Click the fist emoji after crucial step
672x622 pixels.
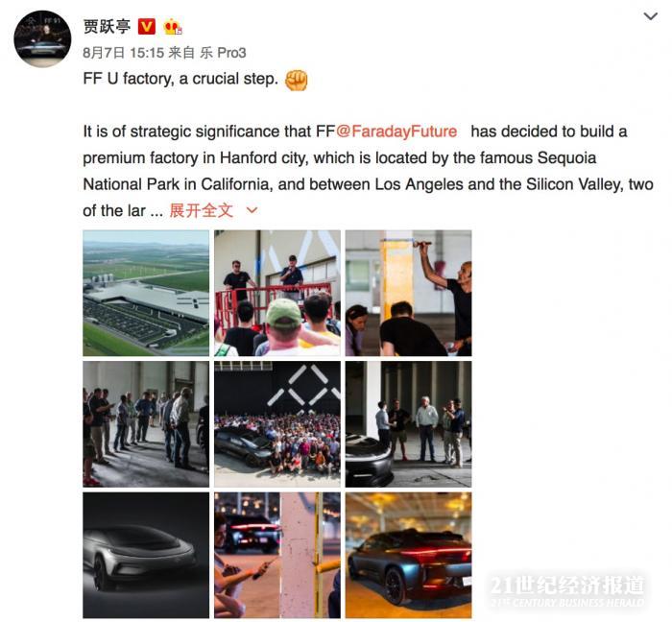pyautogui.click(x=296, y=80)
